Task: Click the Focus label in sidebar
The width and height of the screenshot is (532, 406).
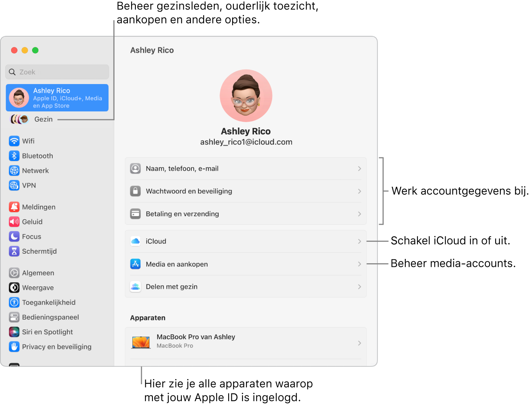Action: pyautogui.click(x=32, y=236)
